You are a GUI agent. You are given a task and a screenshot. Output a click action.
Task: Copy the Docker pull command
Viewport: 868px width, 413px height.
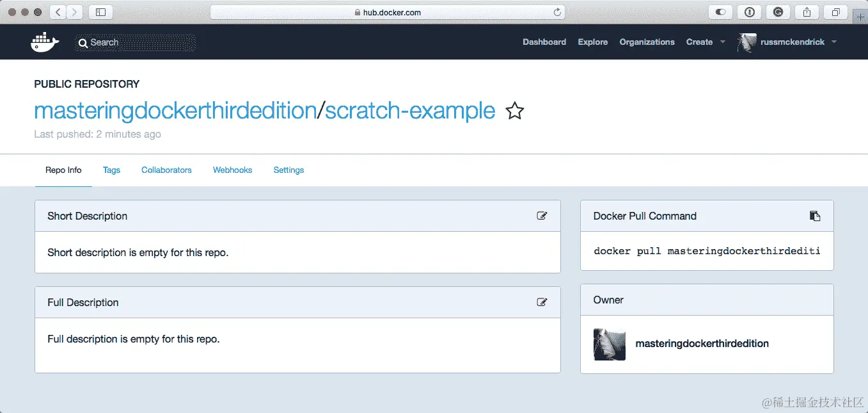click(815, 216)
